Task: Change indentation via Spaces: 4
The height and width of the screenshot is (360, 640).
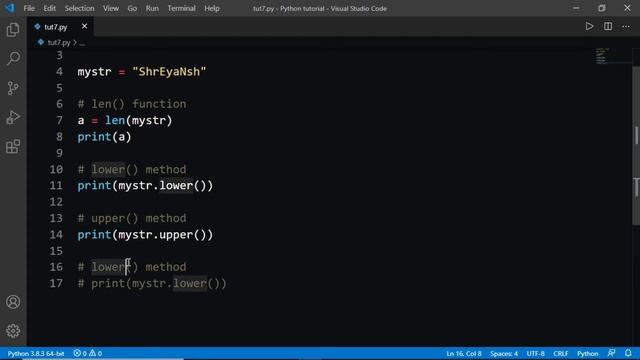Action: click(504, 353)
